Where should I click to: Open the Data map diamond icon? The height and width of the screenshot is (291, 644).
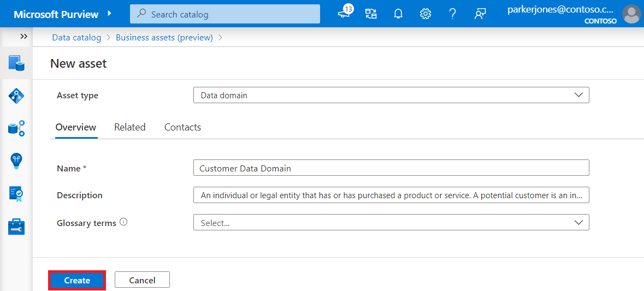[16, 96]
